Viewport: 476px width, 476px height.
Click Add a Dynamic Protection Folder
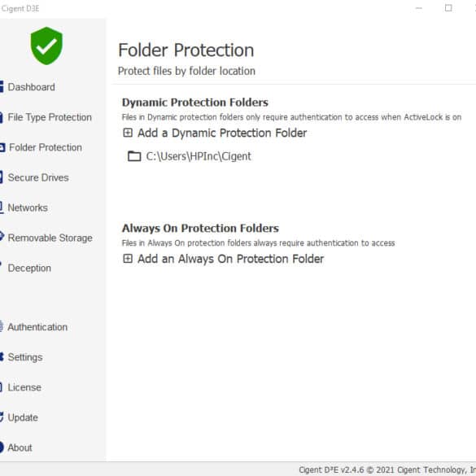(x=222, y=133)
